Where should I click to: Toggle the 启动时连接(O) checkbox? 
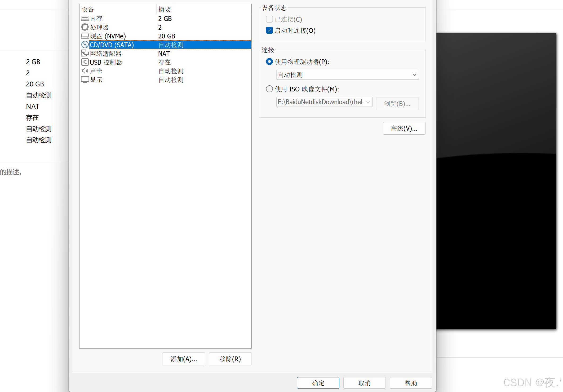[269, 30]
